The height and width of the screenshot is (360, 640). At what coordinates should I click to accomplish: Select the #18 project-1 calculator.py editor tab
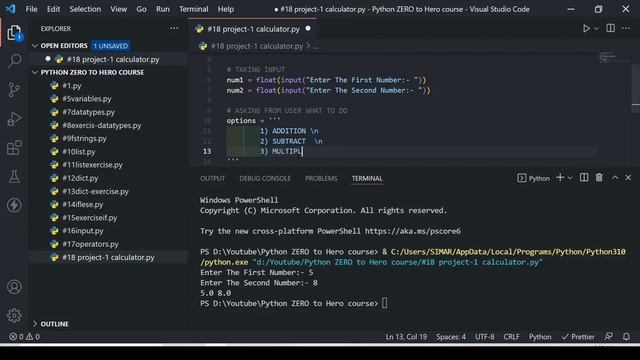253,29
